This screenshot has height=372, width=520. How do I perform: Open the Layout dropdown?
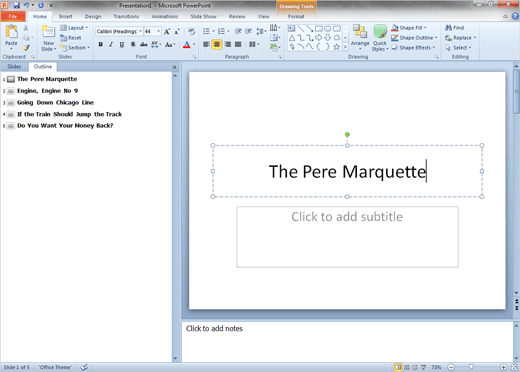(x=74, y=28)
